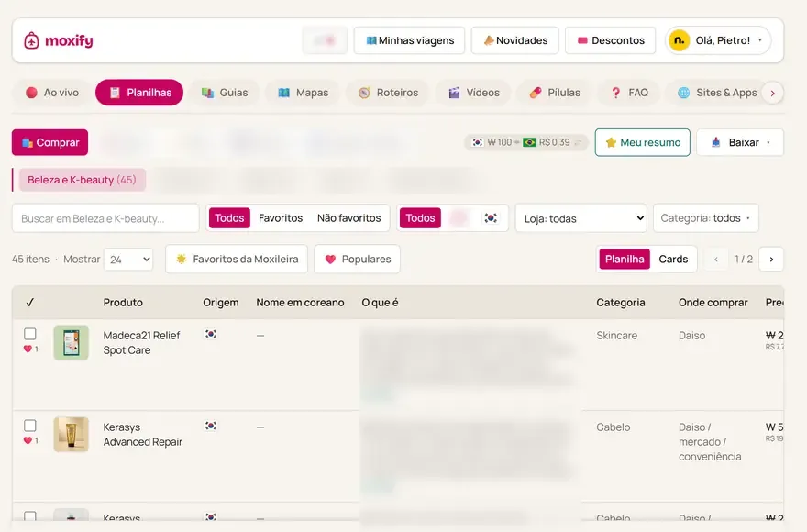Viewport: 807px width, 532px height.
Task: Open the Mapas tab
Action: point(304,93)
